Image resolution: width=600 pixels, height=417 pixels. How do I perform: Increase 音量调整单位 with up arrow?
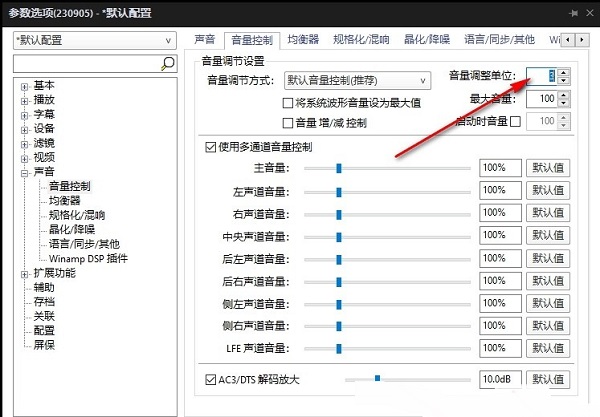tap(563, 72)
